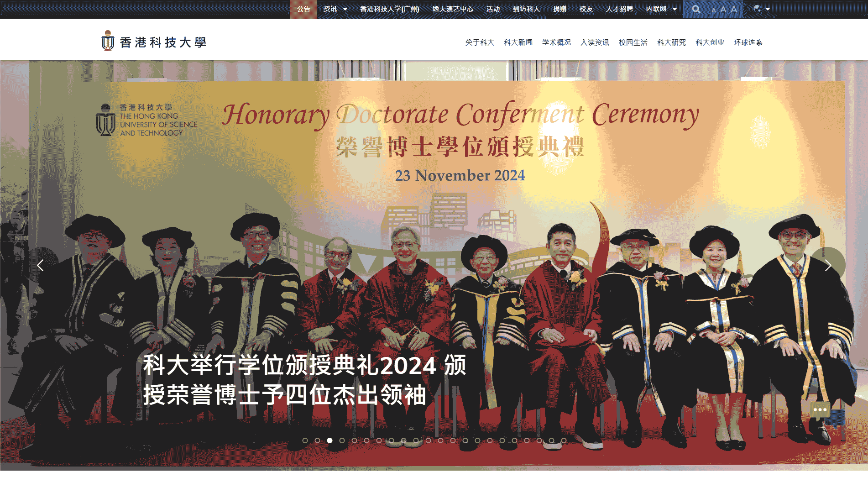Advance to the next carousel slide arrow
Screen dimensions: 868x493
click(828, 265)
